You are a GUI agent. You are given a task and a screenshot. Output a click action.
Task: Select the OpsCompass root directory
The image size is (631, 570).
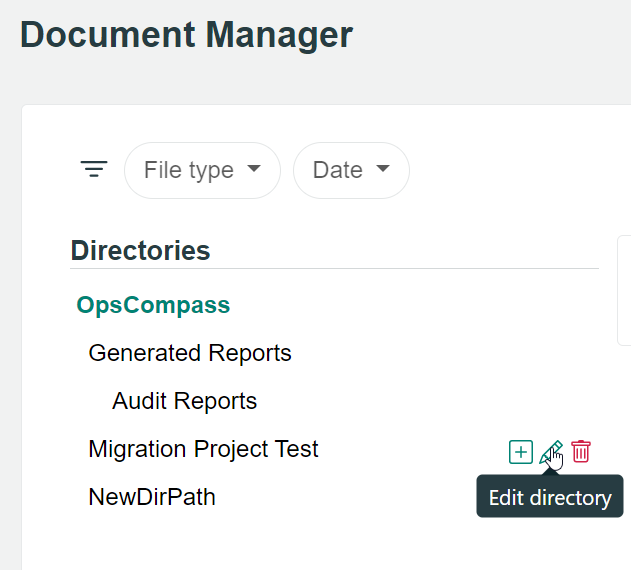(153, 305)
